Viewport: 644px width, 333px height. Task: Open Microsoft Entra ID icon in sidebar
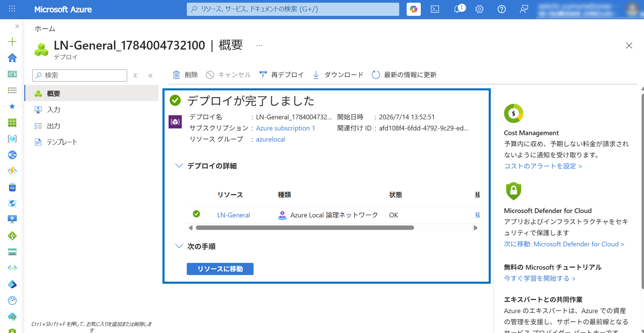click(12, 284)
